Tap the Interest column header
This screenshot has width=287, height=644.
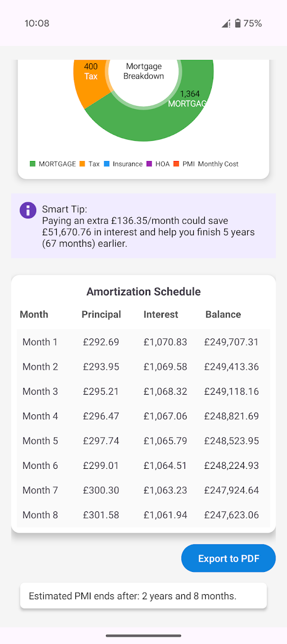[160, 314]
